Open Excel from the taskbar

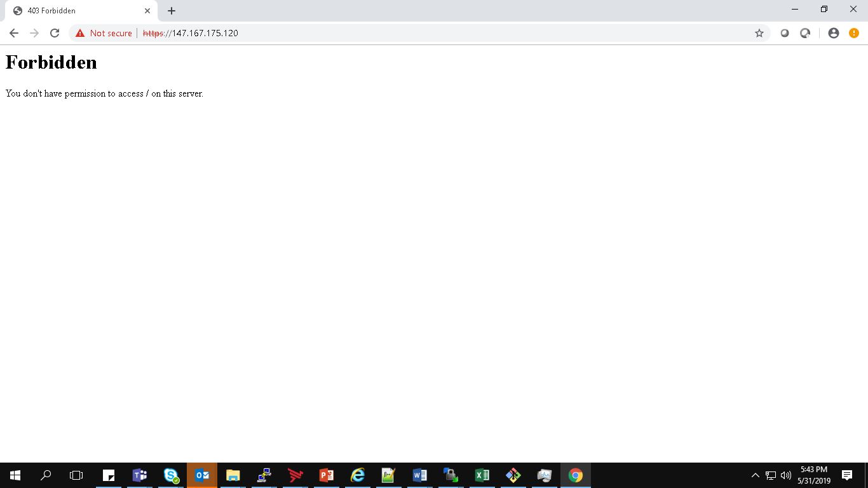482,475
